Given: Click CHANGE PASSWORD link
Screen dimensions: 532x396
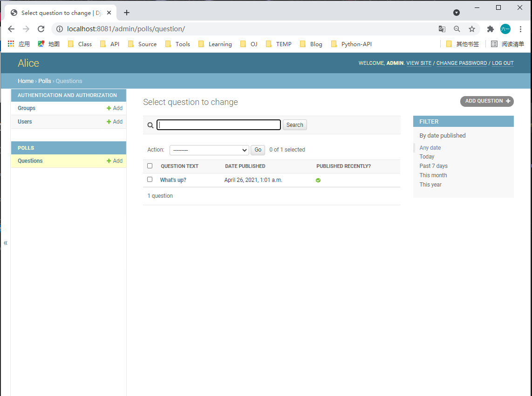Looking at the screenshot, I should [462, 63].
